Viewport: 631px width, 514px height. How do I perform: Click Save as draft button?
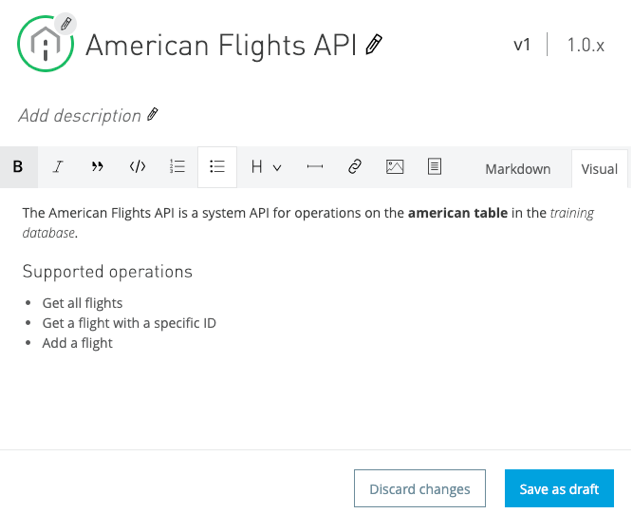(x=559, y=488)
